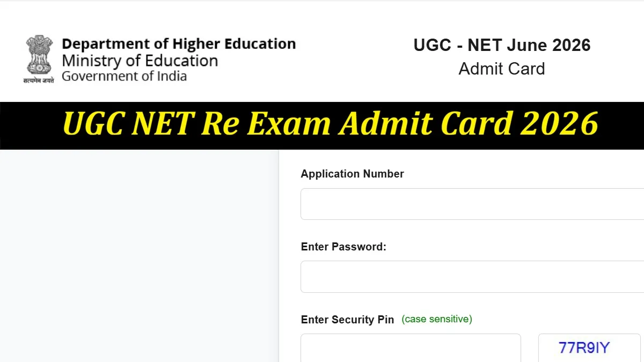Click the Admit Card subtitle in header
This screenshot has width=644, height=362.
click(502, 69)
